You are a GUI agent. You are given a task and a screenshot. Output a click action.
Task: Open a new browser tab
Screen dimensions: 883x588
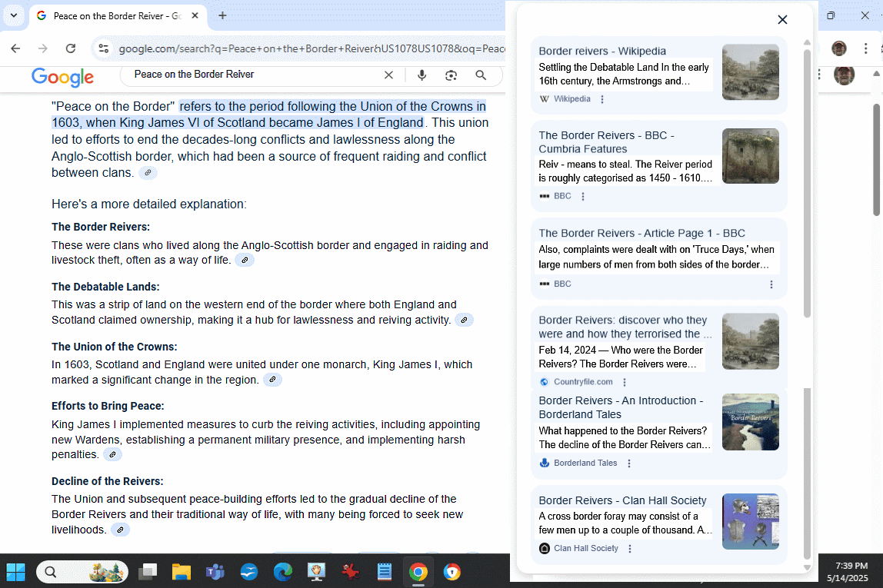[222, 15]
